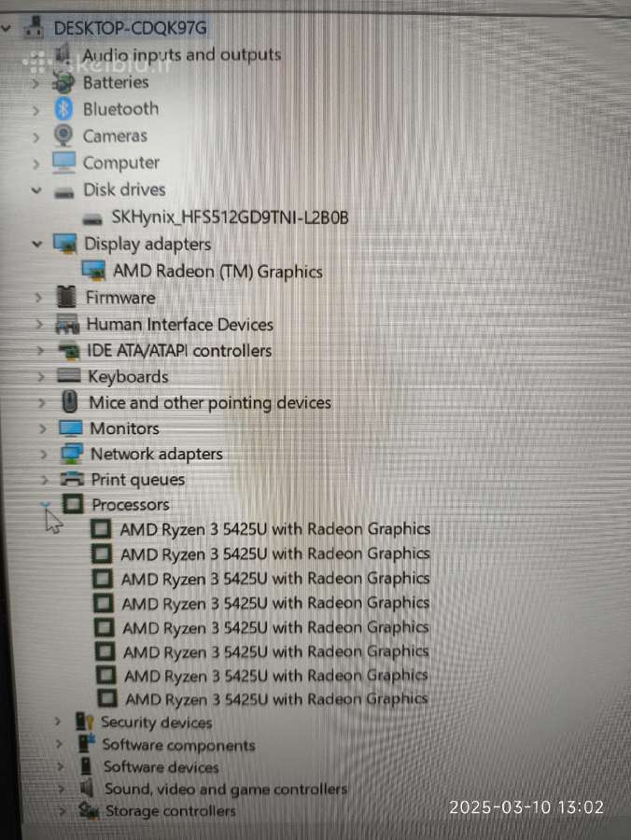The height and width of the screenshot is (840, 631).
Task: Click the Disk drives category icon
Action: click(x=64, y=192)
